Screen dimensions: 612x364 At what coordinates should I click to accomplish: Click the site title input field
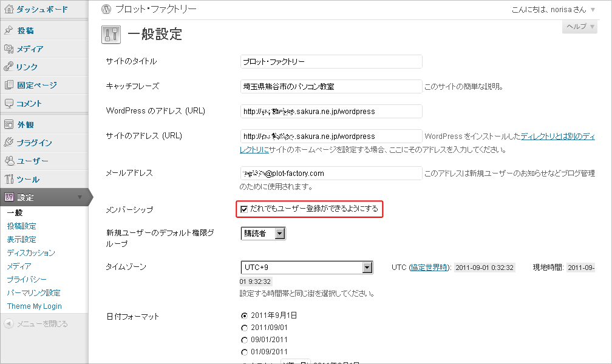tap(331, 62)
